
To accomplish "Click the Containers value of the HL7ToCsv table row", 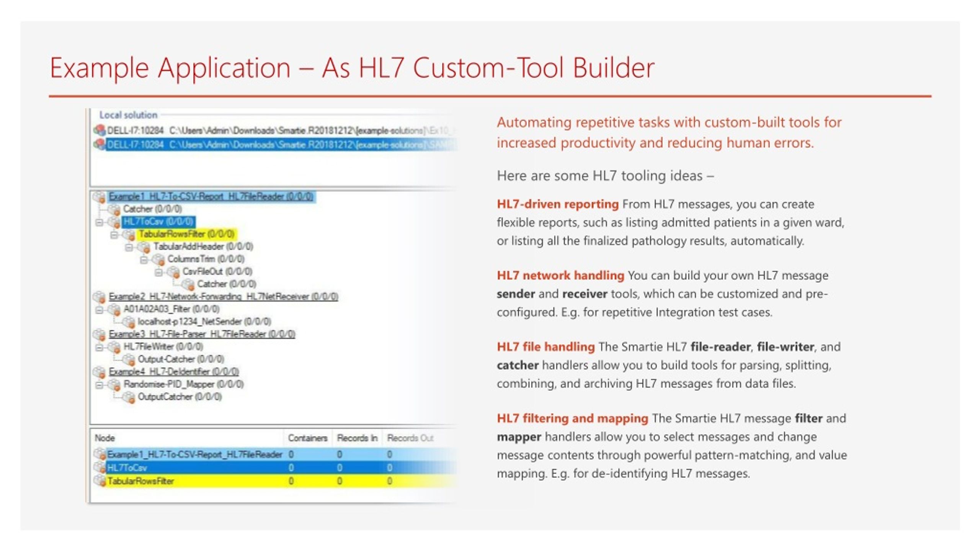I will coord(291,468).
